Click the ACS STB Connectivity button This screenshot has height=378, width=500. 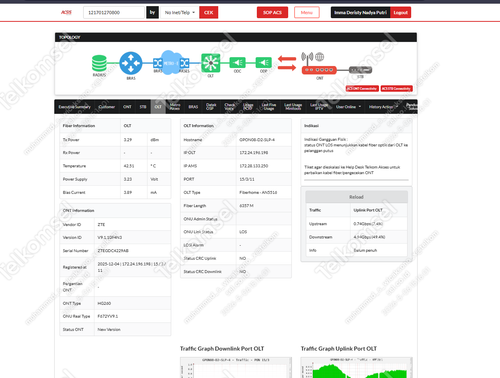pos(397,88)
